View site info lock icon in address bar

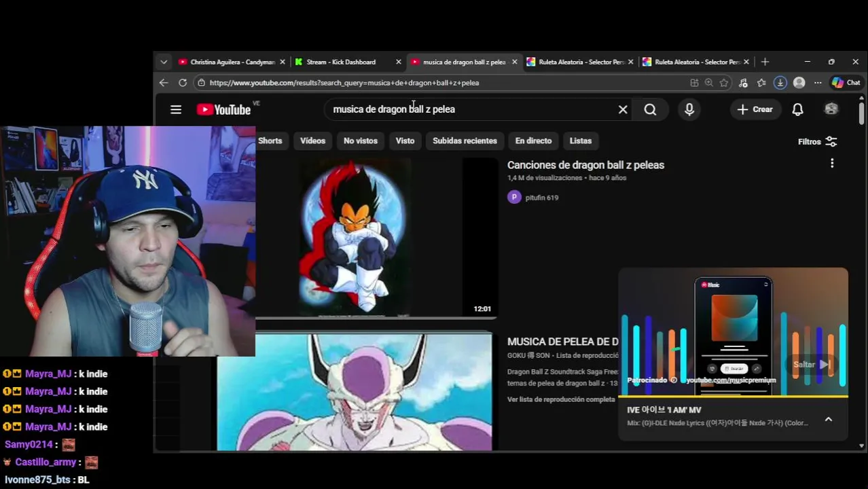[x=201, y=83]
